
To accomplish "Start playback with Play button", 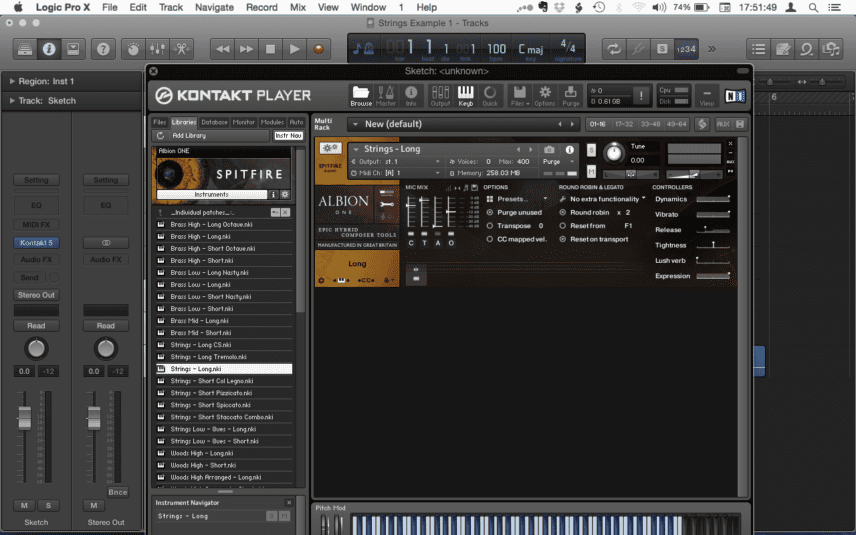I will (x=294, y=49).
